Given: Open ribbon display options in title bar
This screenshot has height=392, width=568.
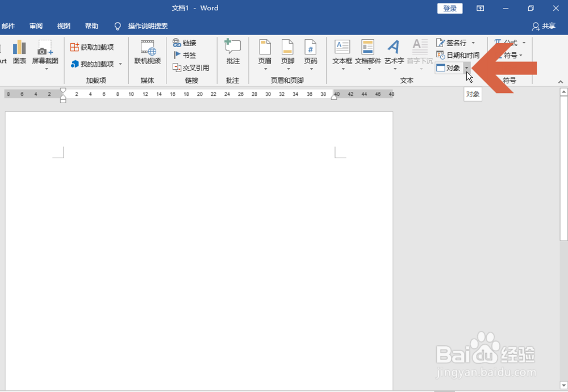Looking at the screenshot, I should click(x=481, y=9).
